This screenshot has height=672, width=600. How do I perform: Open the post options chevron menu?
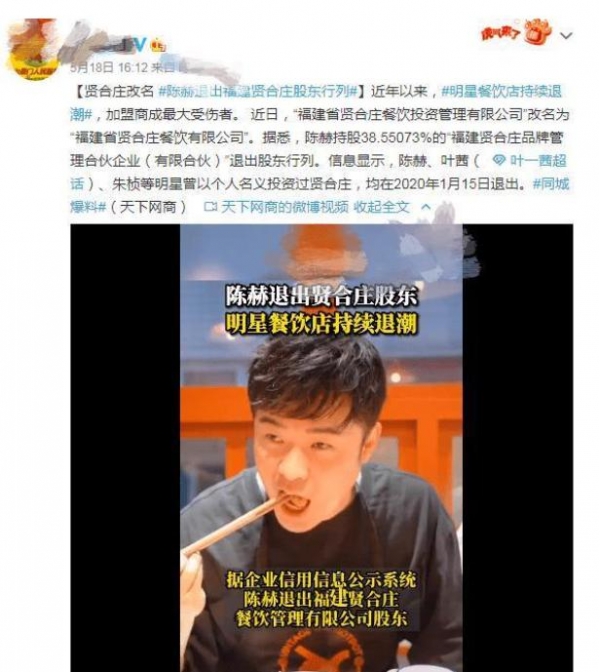566,36
